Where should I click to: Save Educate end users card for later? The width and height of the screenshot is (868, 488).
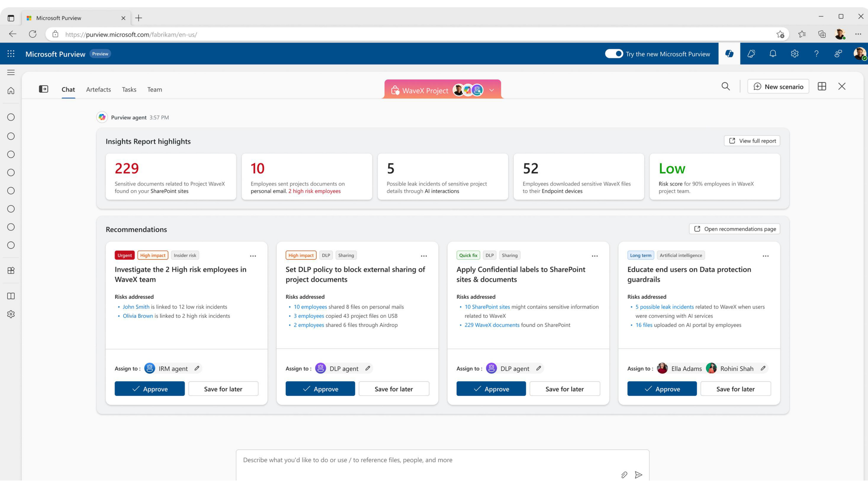click(x=736, y=389)
